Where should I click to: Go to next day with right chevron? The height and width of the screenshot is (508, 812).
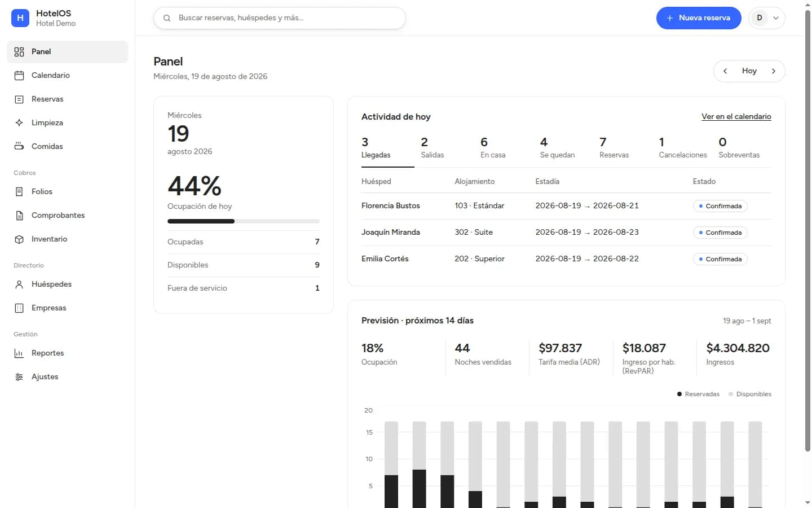(x=774, y=71)
